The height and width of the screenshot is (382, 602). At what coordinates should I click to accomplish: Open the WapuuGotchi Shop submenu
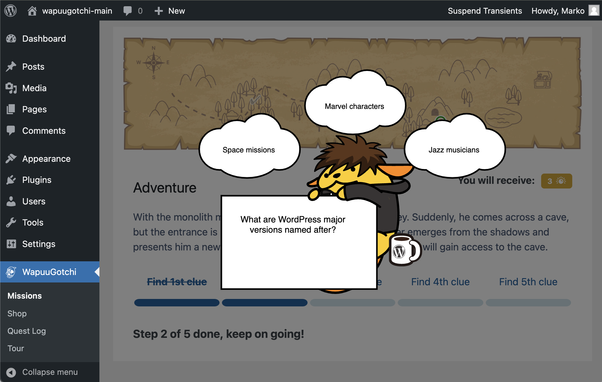(x=17, y=313)
